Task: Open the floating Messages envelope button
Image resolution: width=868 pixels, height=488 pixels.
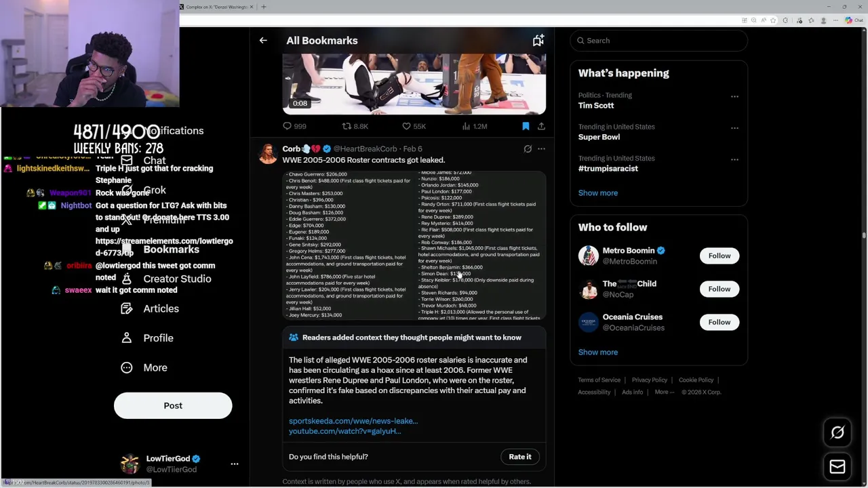Action: [837, 466]
